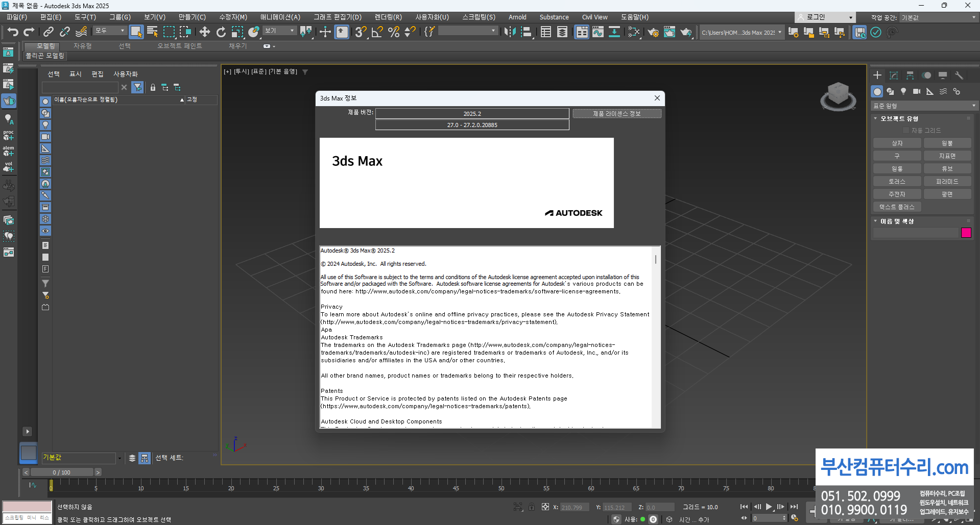Click the Play Animation button
Screen dimensions: 980x525
(769, 507)
